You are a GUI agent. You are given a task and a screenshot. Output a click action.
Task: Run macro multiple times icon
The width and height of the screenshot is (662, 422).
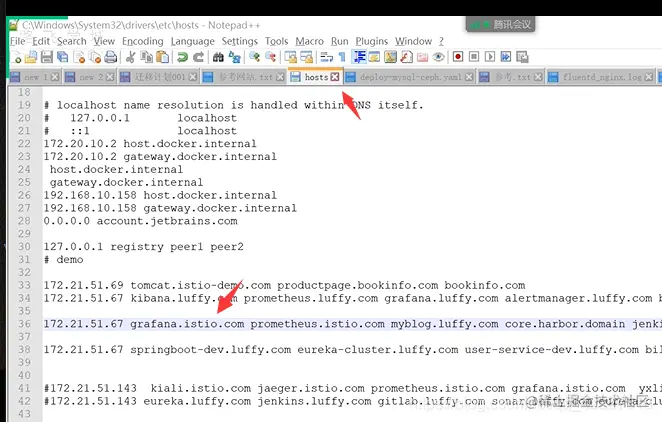(x=506, y=57)
